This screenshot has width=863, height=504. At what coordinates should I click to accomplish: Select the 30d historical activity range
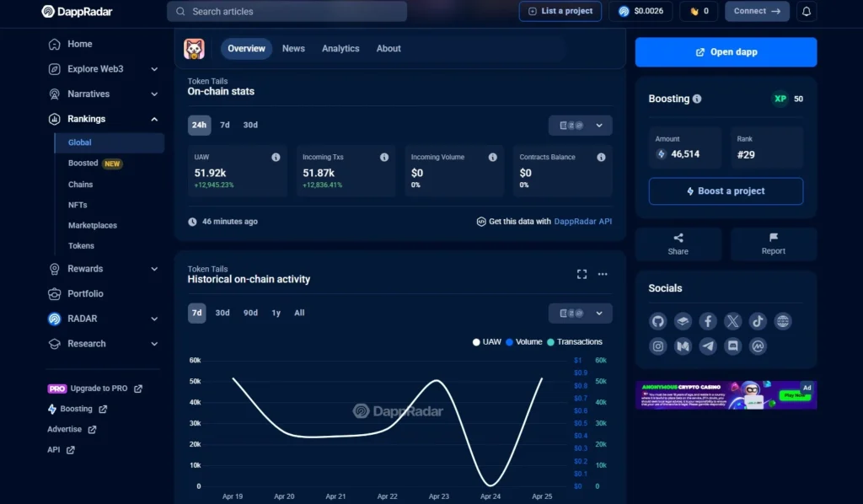(x=222, y=313)
